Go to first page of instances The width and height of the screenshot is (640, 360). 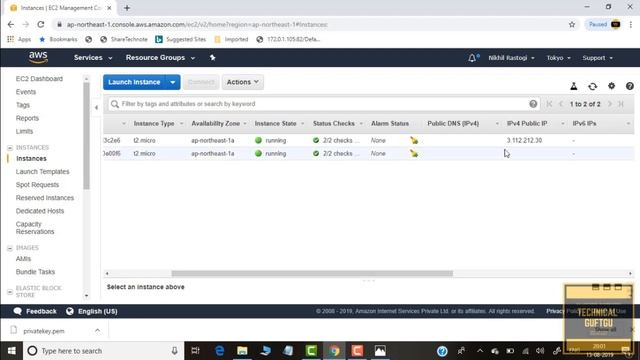[549, 104]
